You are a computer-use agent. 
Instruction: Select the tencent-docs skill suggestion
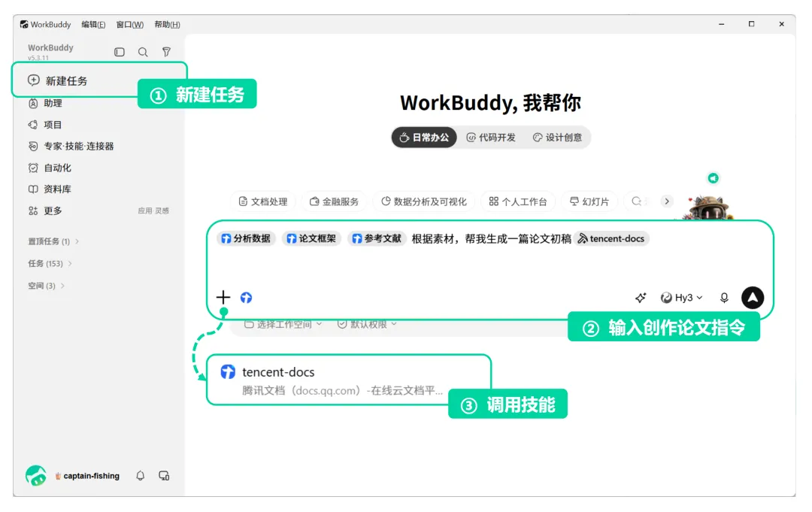(x=349, y=380)
